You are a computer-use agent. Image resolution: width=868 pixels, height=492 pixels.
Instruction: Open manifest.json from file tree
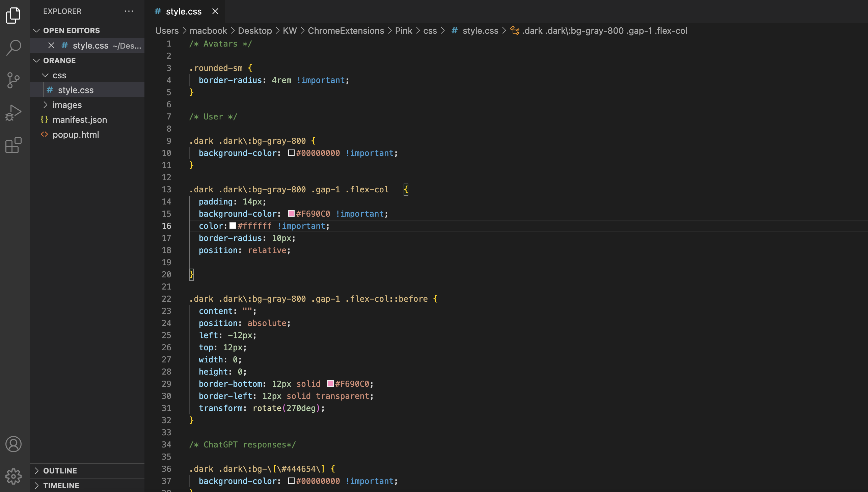tap(80, 119)
